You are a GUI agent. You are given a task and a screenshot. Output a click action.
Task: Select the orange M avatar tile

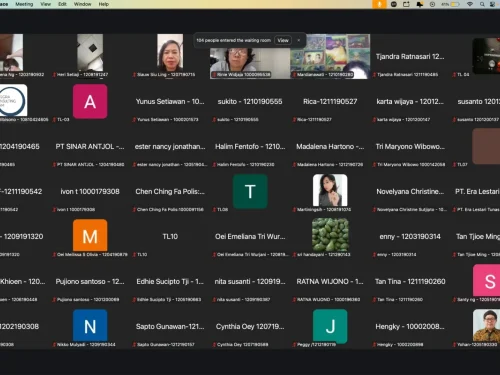click(90, 235)
